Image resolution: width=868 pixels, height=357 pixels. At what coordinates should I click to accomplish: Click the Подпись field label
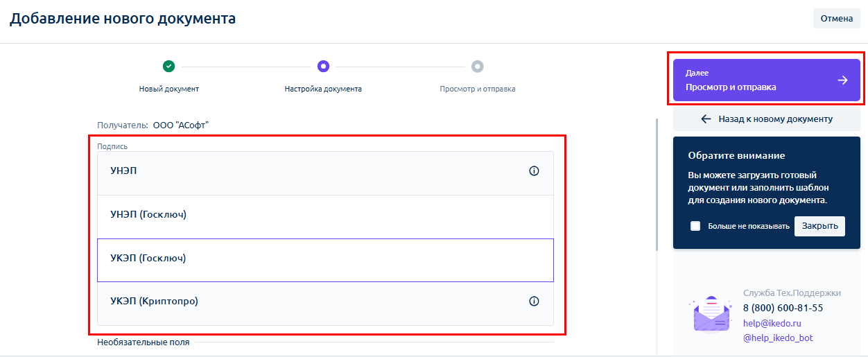tap(112, 147)
